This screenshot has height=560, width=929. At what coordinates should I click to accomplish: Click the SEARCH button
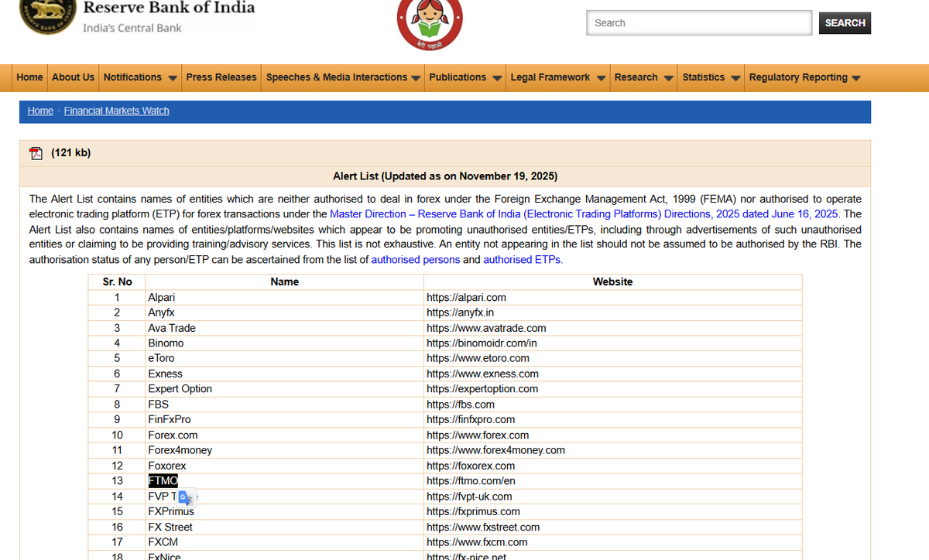pyautogui.click(x=845, y=23)
